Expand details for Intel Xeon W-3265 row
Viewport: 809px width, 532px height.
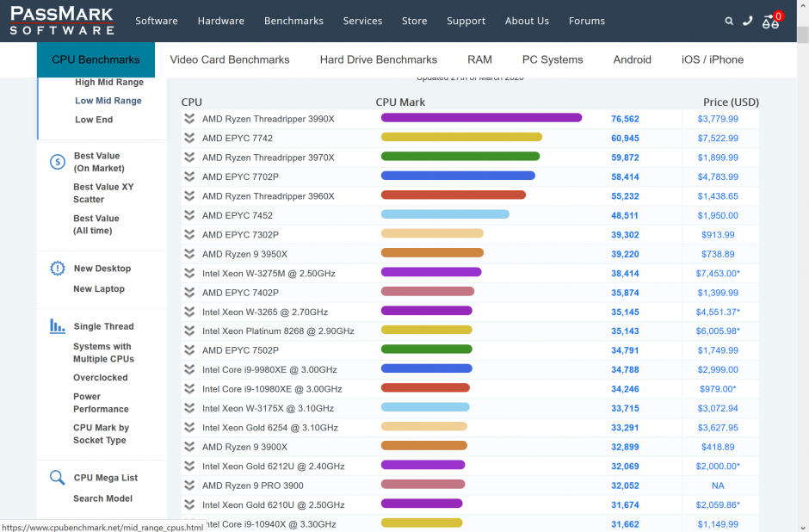189,312
